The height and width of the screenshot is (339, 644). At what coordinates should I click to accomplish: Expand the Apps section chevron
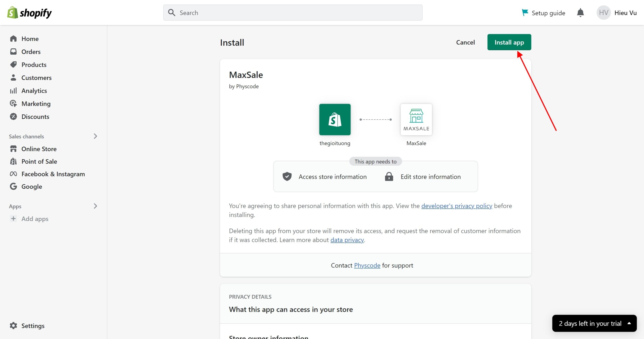[x=95, y=206]
